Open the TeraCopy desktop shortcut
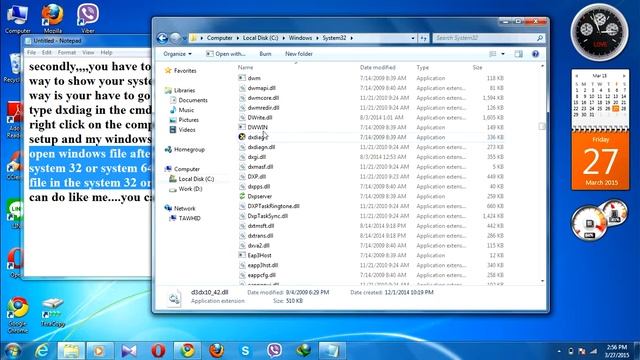The width and height of the screenshot is (640, 360). coord(53,312)
